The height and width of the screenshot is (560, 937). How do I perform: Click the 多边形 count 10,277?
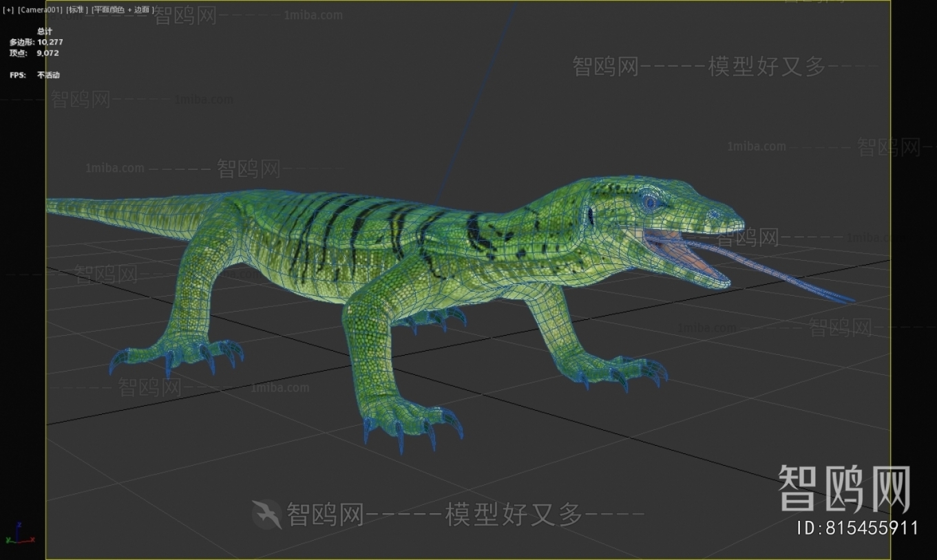coord(50,42)
